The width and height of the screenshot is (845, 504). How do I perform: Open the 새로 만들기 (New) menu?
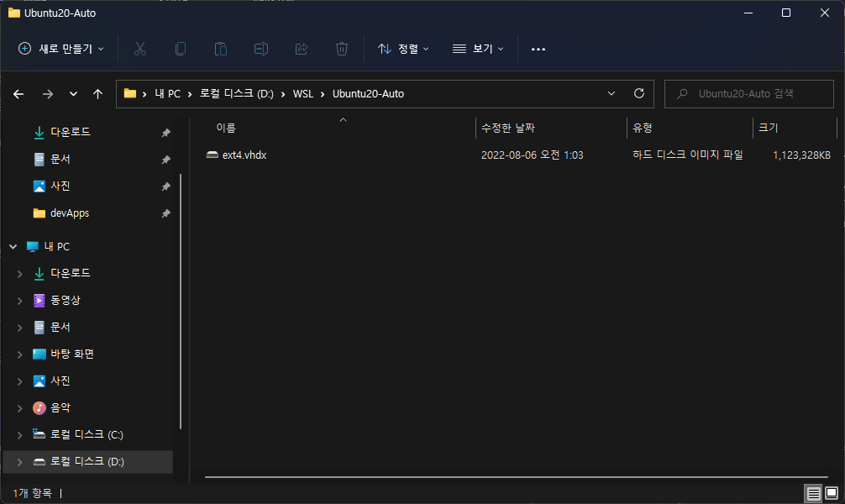(60, 49)
